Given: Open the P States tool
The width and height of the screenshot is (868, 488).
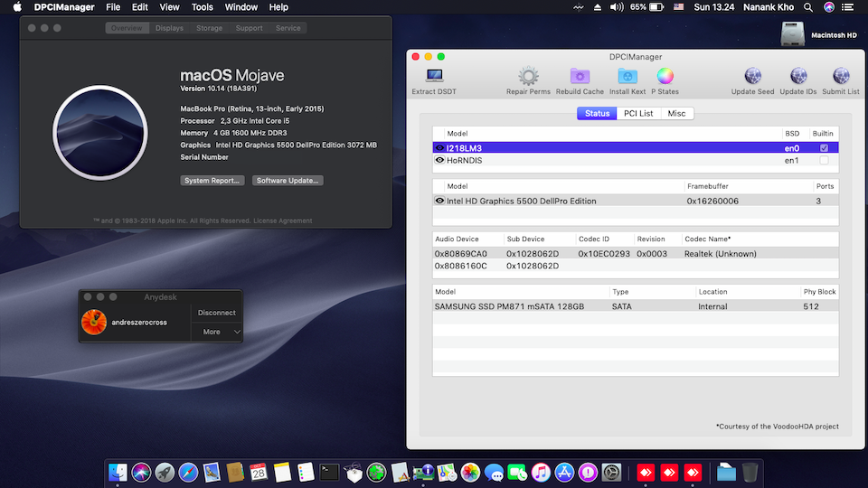Looking at the screenshot, I should (x=665, y=76).
